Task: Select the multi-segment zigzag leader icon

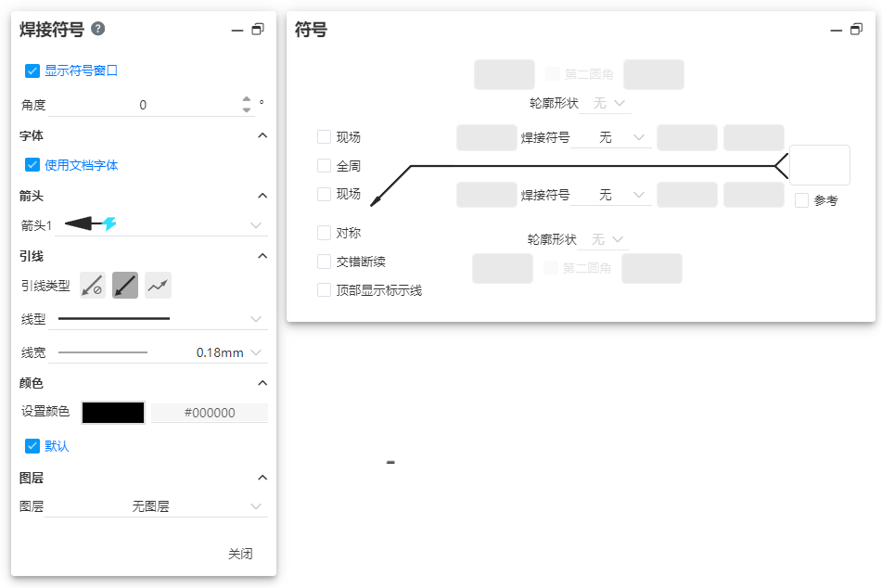Action: [158, 286]
